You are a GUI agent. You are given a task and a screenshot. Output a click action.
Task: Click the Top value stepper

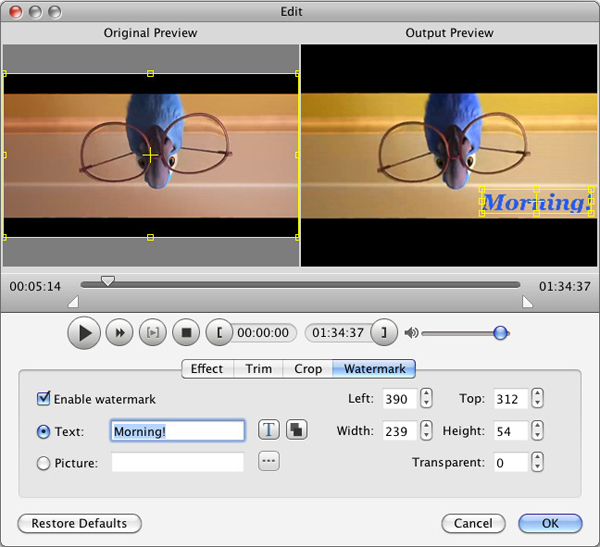pos(537,398)
